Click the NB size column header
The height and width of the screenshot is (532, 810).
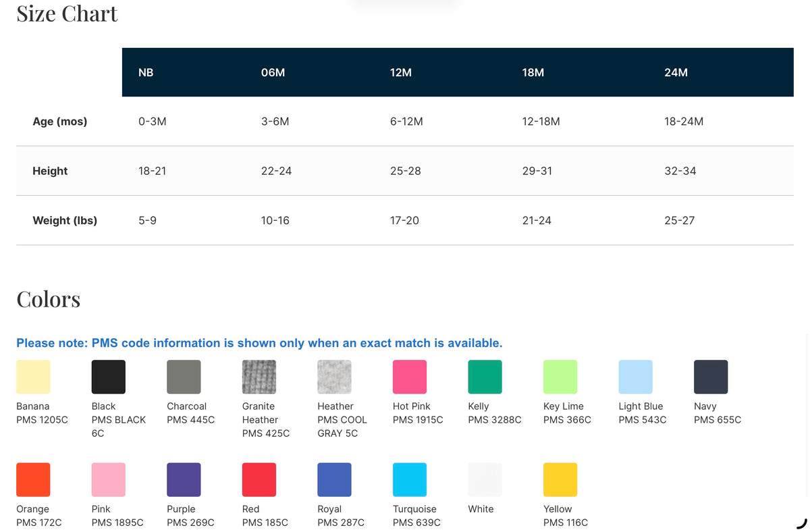pyautogui.click(x=146, y=72)
